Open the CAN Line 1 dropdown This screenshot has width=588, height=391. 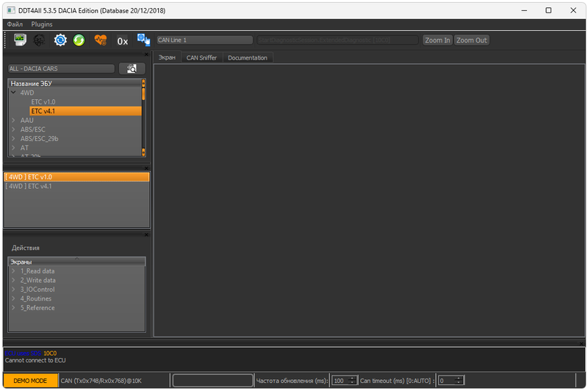(204, 40)
